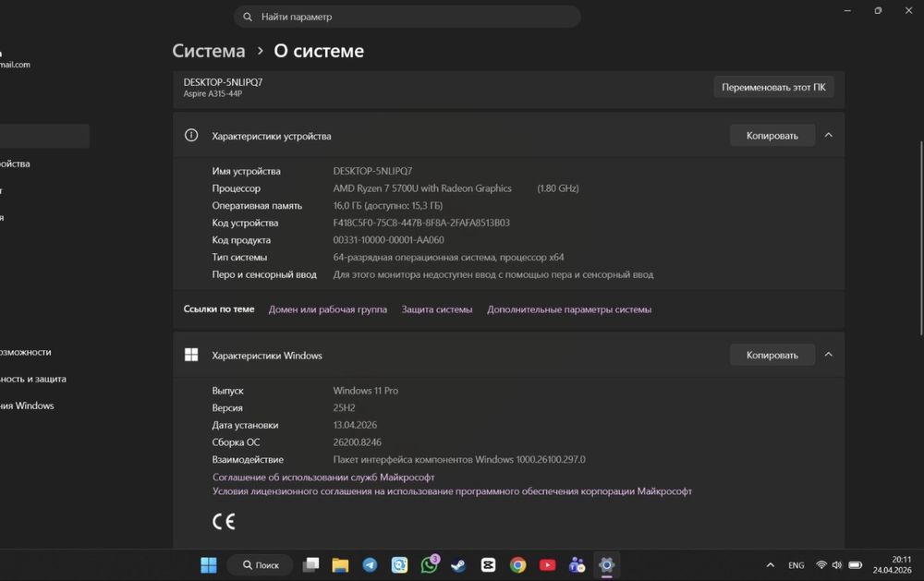Show hidden system tray icons
Viewport: 924px width, 581px height.
point(771,565)
